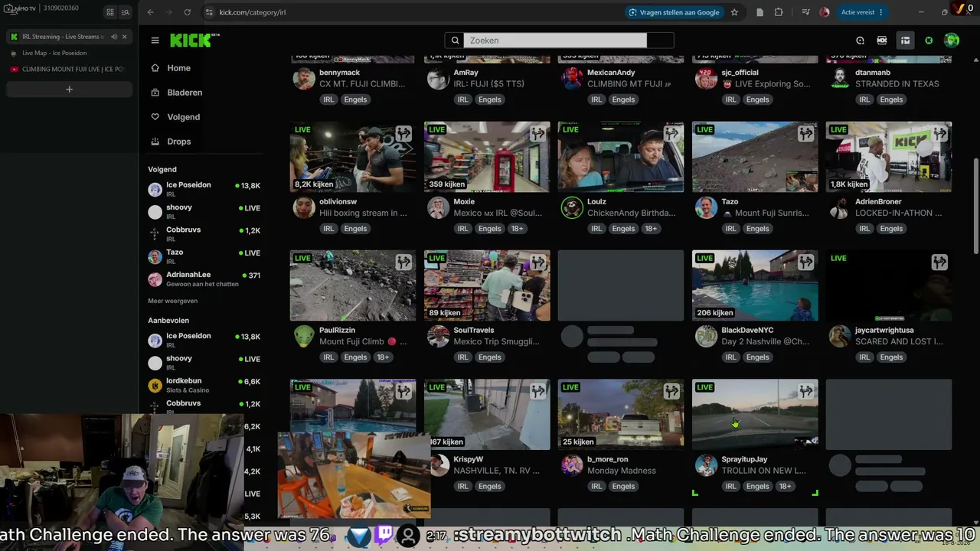Open the Kick hamburger menu
980x551 pixels.
click(x=155, y=41)
